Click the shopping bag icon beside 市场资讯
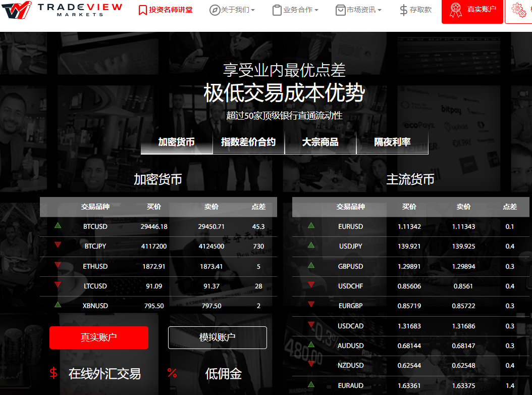Image resolution: width=532 pixels, height=395 pixels. pos(340,10)
